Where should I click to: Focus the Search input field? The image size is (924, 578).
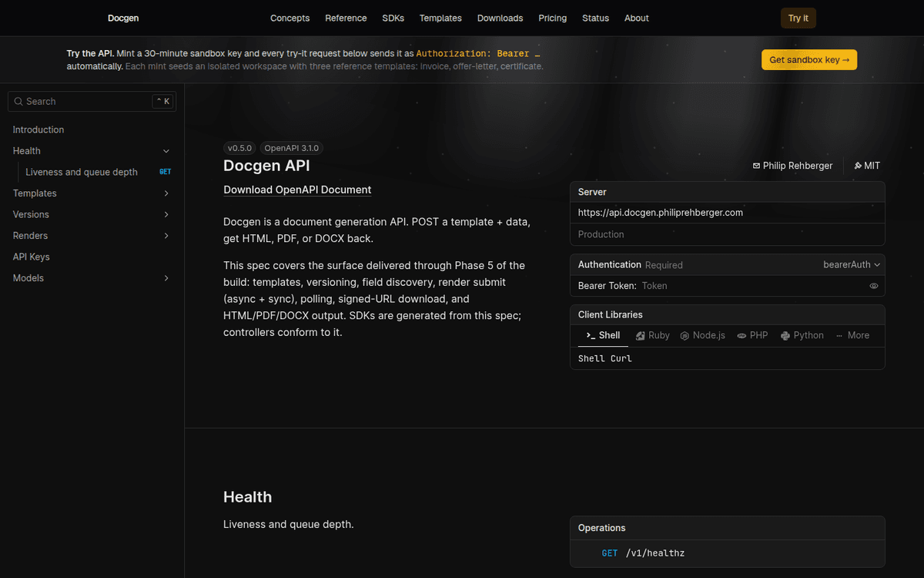(x=92, y=102)
